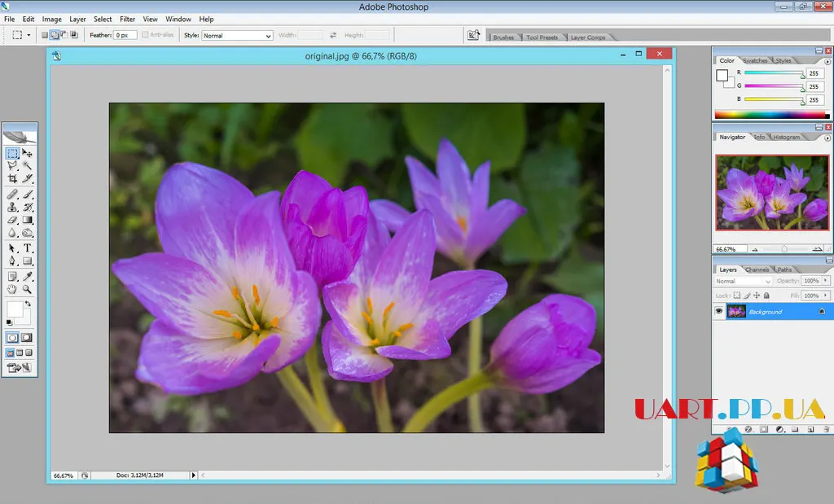Select the Healing Brush tool
This screenshot has height=504, width=834.
coord(12,195)
